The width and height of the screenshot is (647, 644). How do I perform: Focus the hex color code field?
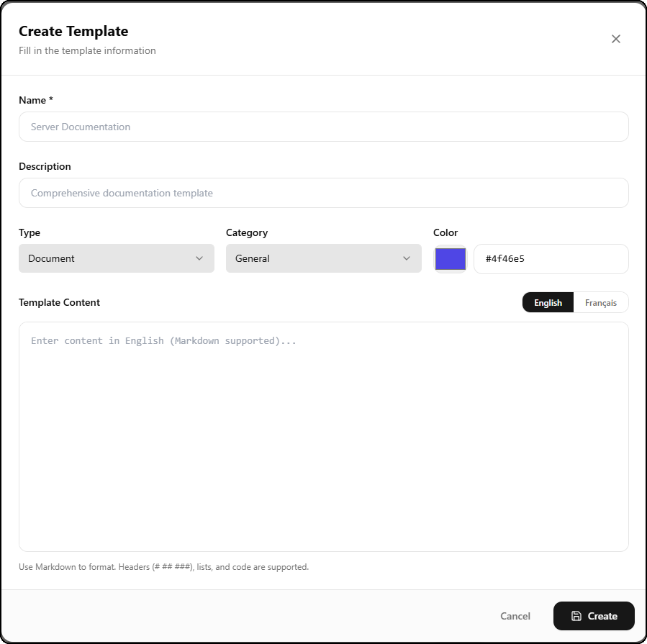point(551,259)
